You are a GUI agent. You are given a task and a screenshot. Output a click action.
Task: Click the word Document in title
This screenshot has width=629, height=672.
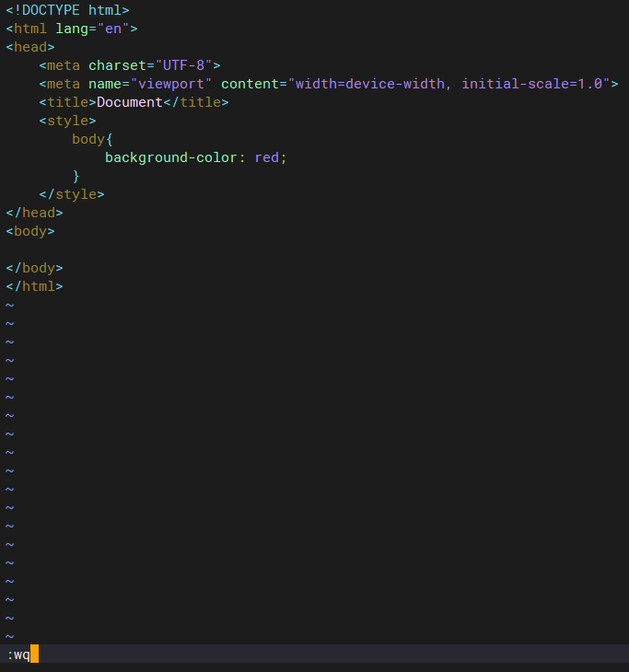[130, 102]
